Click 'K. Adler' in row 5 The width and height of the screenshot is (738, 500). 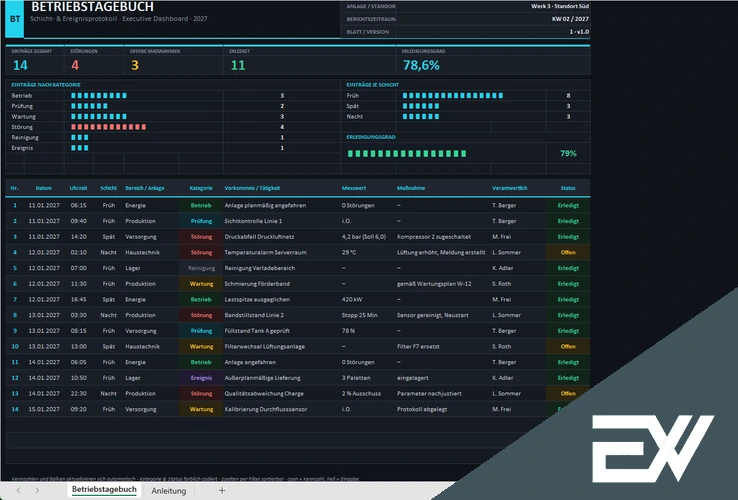pos(503,268)
